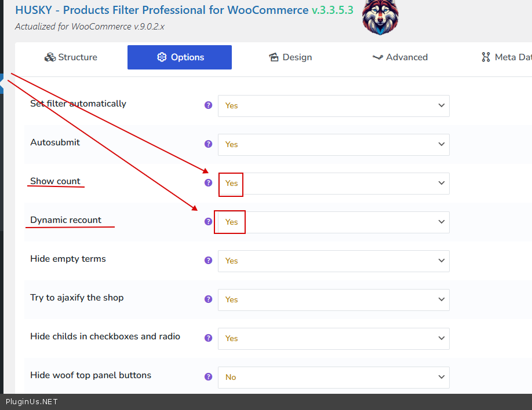Click help icon for Try to ajaxify the shop
Image resolution: width=532 pixels, height=410 pixels.
pos(209,299)
